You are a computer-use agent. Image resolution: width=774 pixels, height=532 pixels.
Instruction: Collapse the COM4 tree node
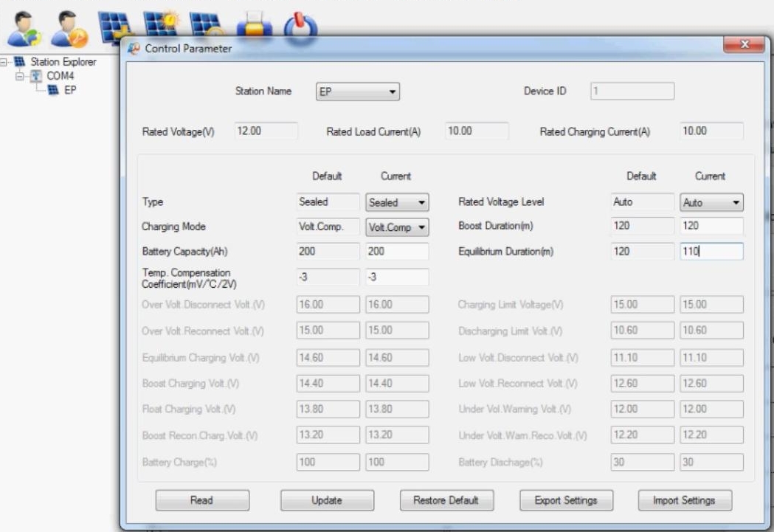tap(20, 76)
